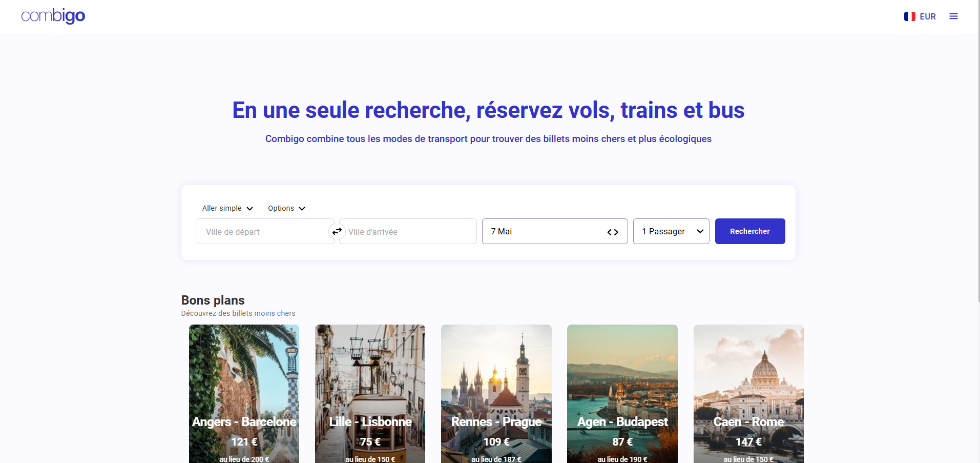Open the Lille - Lisbonne deal
This screenshot has width=980, height=463.
point(370,394)
